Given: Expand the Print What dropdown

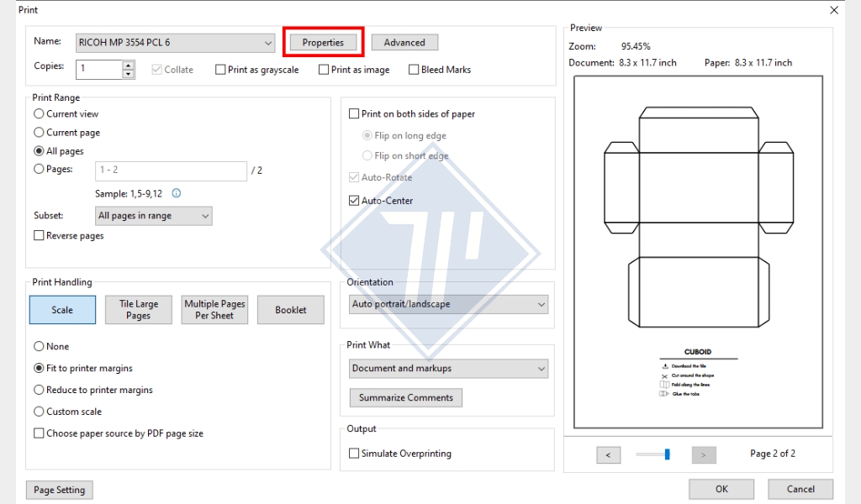Looking at the screenshot, I should [449, 368].
